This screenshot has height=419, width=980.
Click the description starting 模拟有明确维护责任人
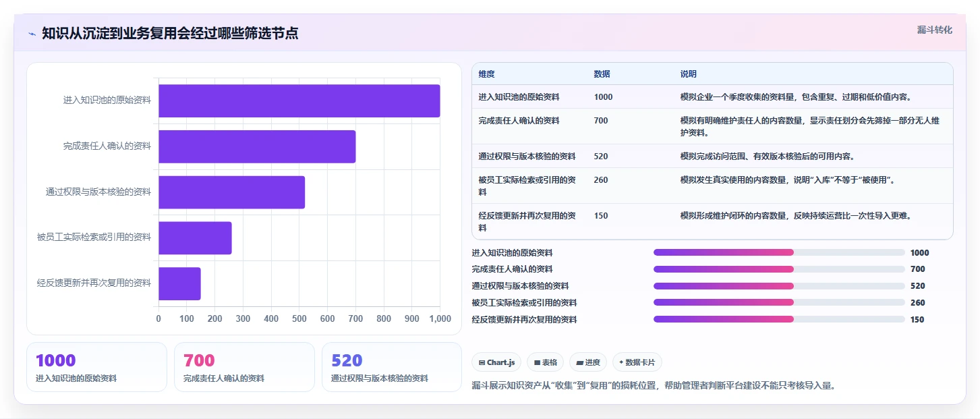click(x=810, y=126)
